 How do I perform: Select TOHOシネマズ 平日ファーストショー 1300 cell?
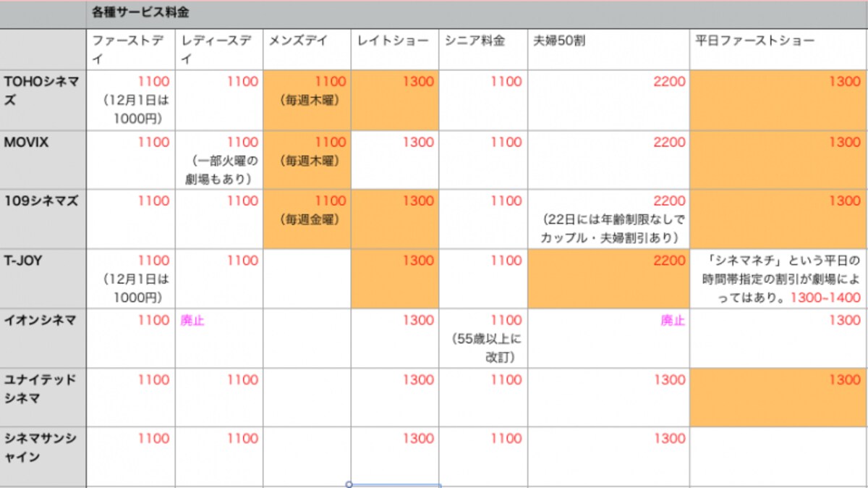click(x=779, y=101)
